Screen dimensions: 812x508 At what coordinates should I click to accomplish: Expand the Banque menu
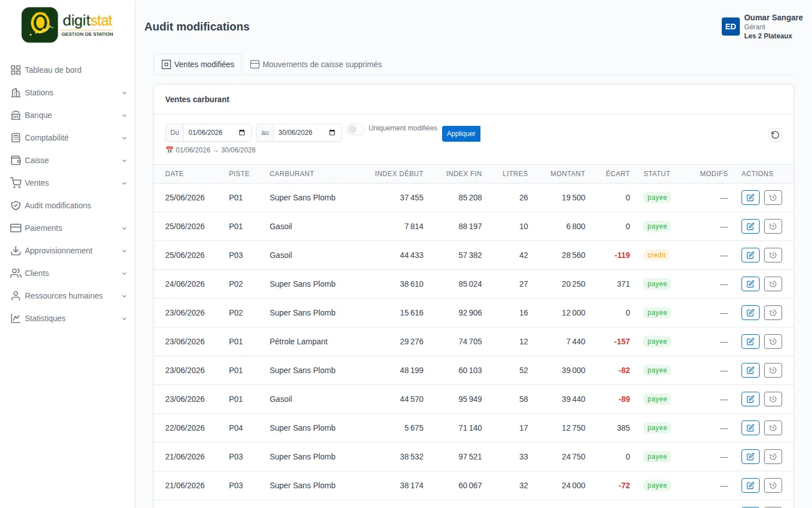coord(68,115)
